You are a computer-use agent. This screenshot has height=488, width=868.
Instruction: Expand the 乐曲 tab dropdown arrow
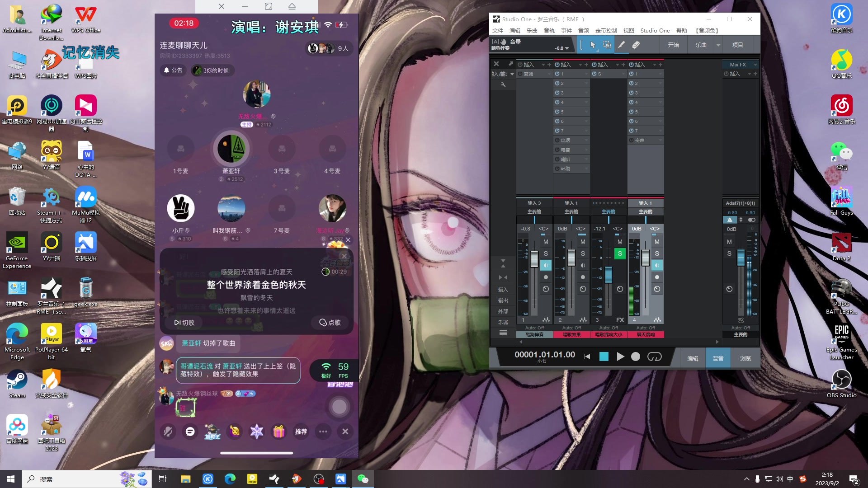coord(718,45)
